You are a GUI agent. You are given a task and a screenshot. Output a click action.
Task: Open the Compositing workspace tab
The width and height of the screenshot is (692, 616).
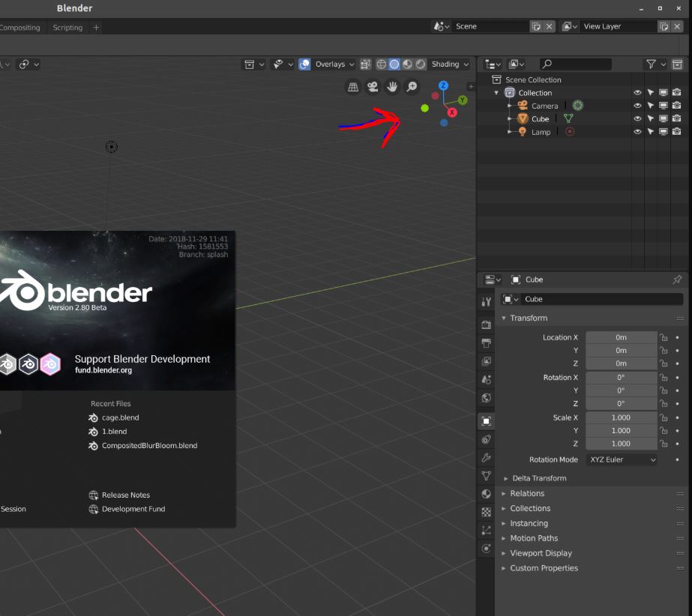coord(19,28)
